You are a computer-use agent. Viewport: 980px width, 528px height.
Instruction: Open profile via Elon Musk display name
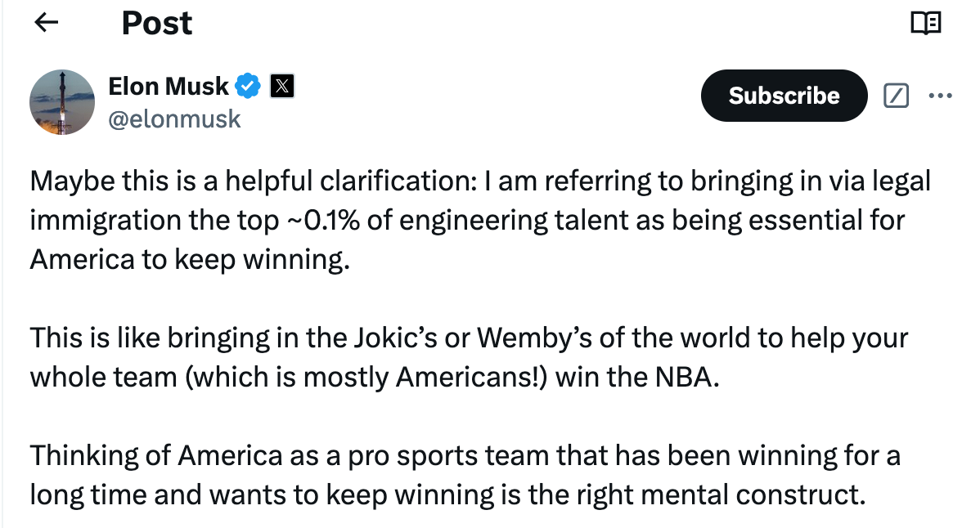[169, 86]
